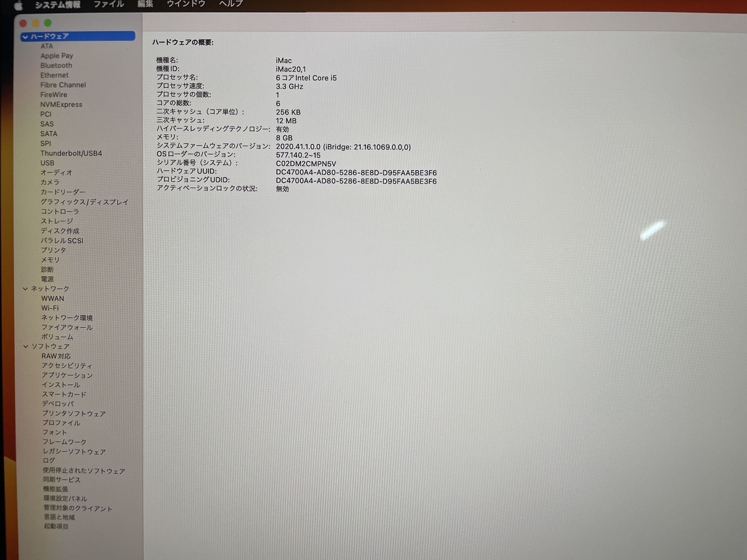Select プロファイル in the sidebar
The width and height of the screenshot is (747, 560).
(61, 423)
